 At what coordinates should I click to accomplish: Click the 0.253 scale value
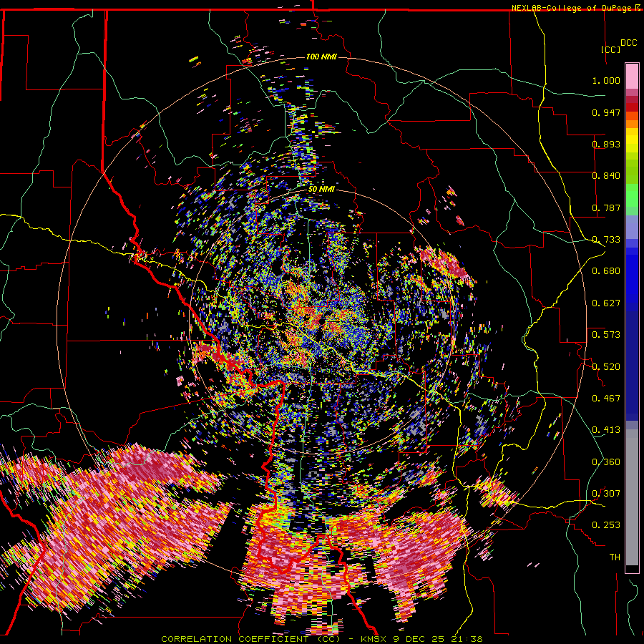606,525
